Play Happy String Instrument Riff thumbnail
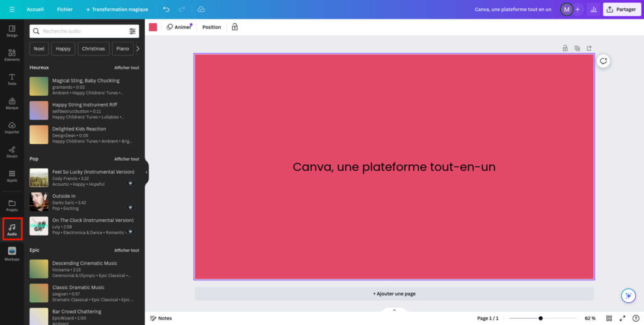Image resolution: width=644 pixels, height=325 pixels. click(x=39, y=110)
